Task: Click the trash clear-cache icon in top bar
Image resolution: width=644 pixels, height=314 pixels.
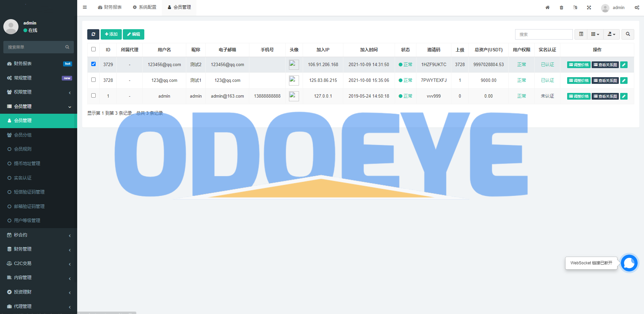Action: pyautogui.click(x=561, y=7)
